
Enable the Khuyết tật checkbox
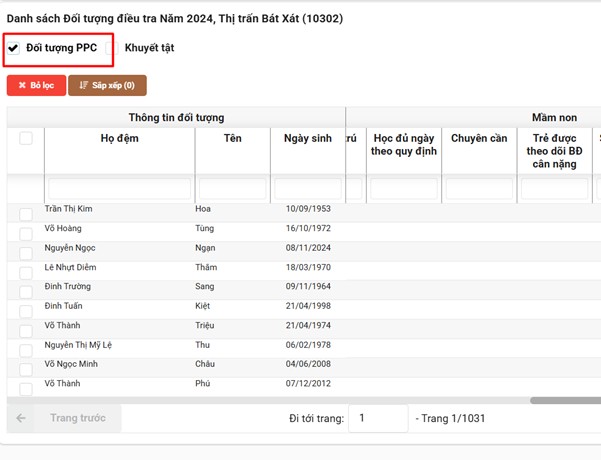coord(112,48)
